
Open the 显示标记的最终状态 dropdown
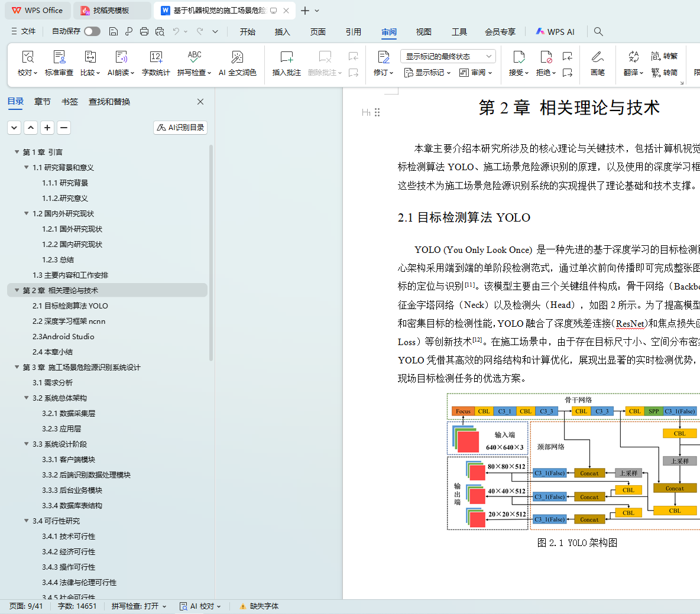point(448,56)
